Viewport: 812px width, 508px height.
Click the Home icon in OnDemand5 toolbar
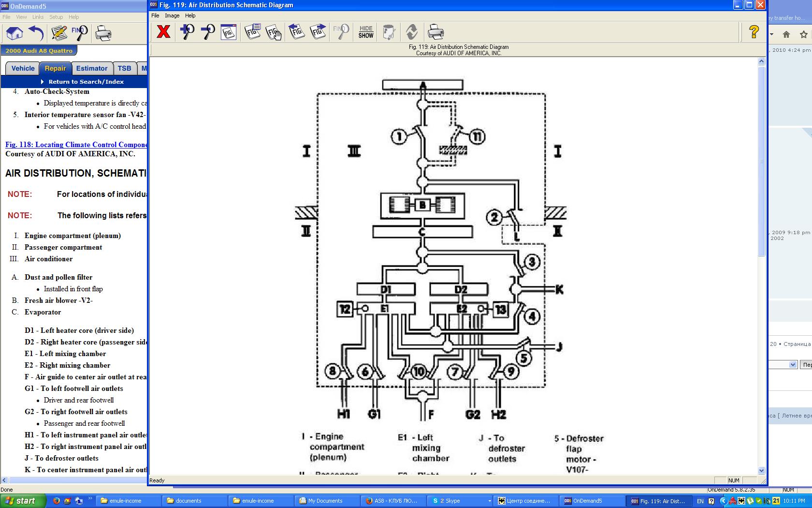[14, 33]
